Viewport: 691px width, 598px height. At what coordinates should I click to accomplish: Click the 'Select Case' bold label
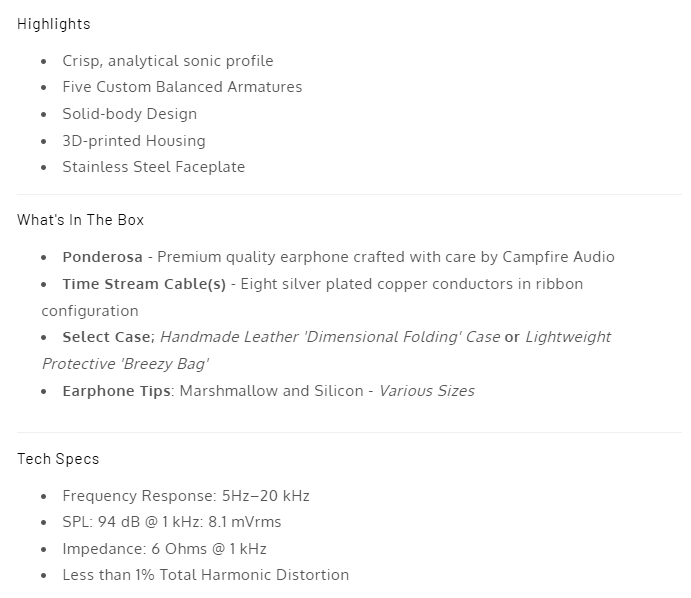point(106,337)
